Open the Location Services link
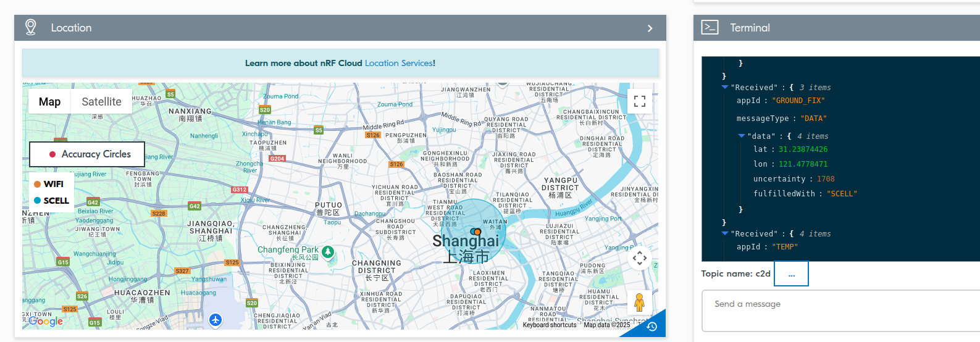The width and height of the screenshot is (980, 342). (399, 63)
